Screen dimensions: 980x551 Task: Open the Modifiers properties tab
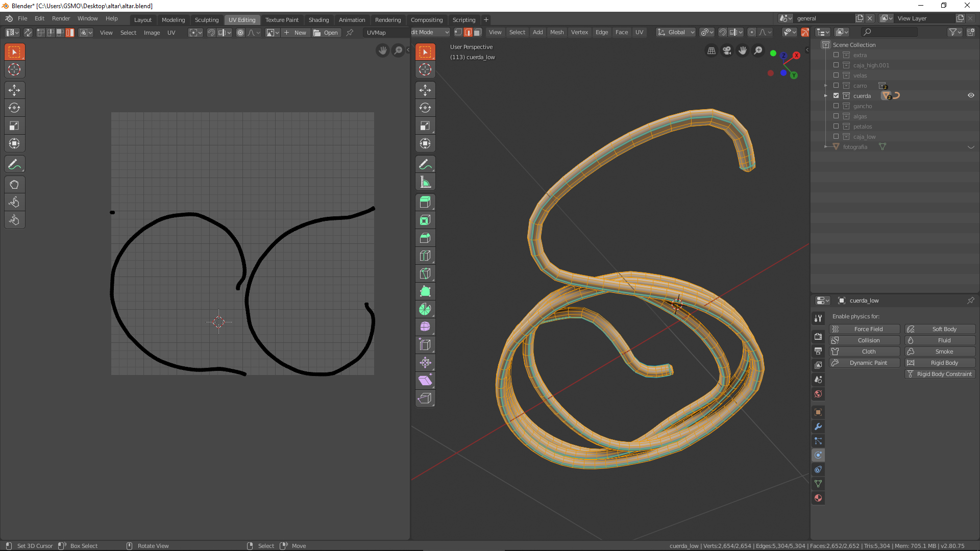(818, 427)
